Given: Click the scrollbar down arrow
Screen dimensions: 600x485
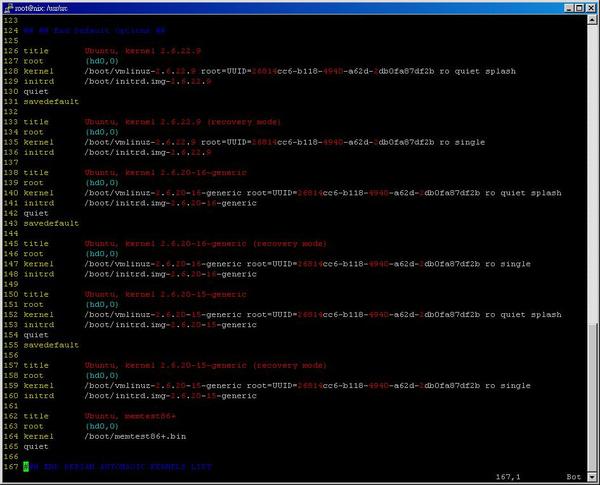Looking at the screenshot, I should point(592,477).
